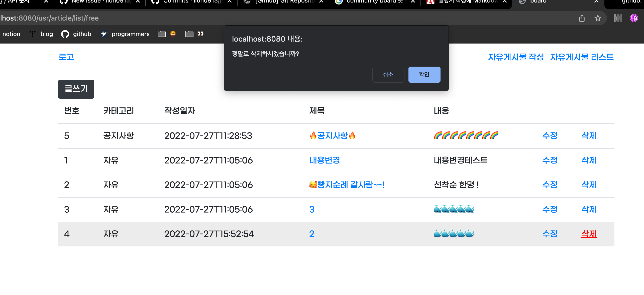Switch to the board tab
Image resolution: width=644 pixels, height=295 pixels.
tap(539, 2)
